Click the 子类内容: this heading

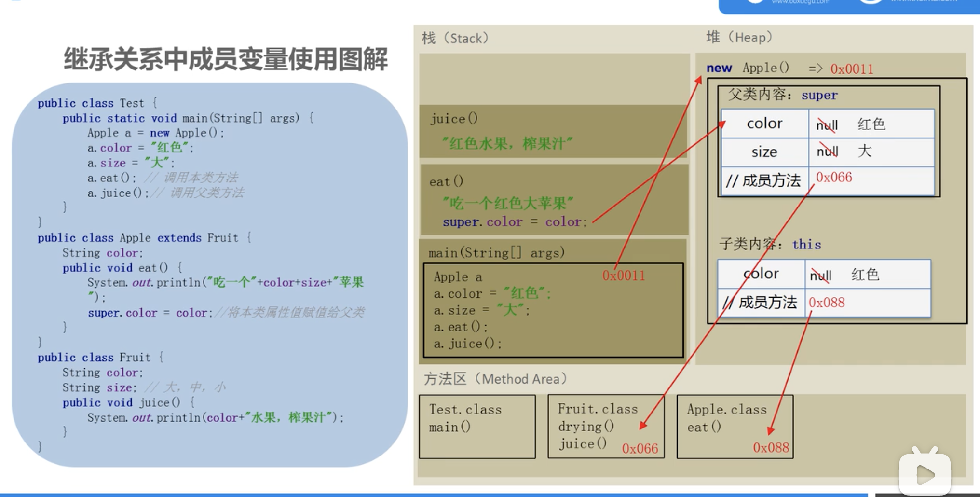pyautogui.click(x=770, y=244)
